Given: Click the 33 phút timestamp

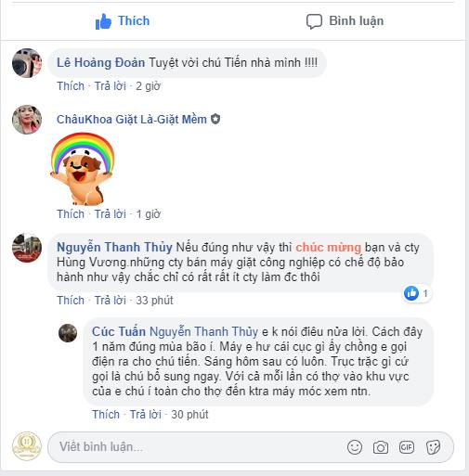Looking at the screenshot, I should pyautogui.click(x=154, y=301).
